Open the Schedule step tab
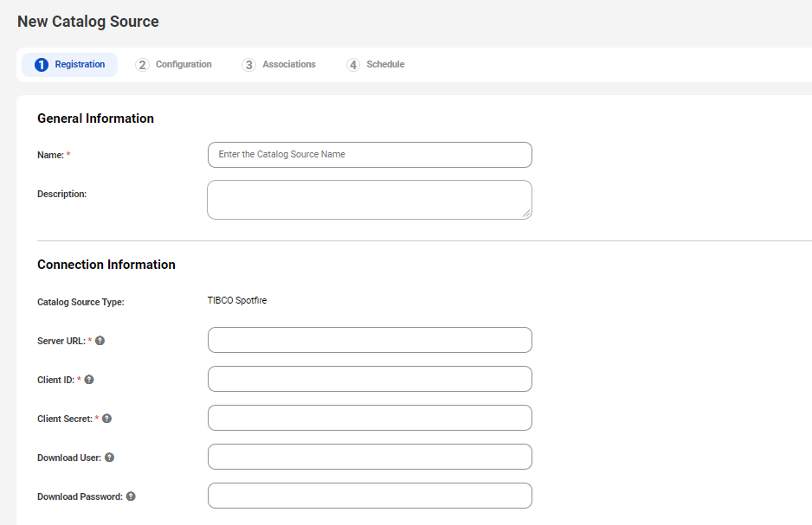 click(x=376, y=65)
